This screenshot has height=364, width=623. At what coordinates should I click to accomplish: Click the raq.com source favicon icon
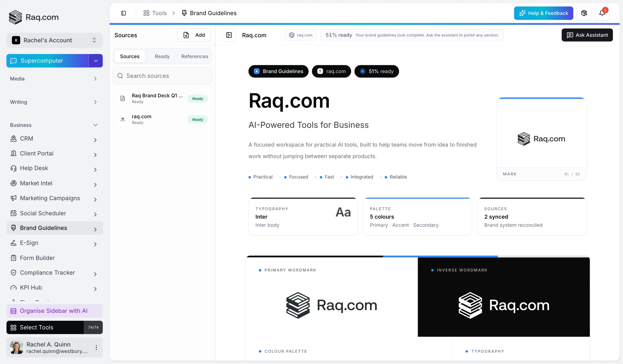[x=123, y=119]
